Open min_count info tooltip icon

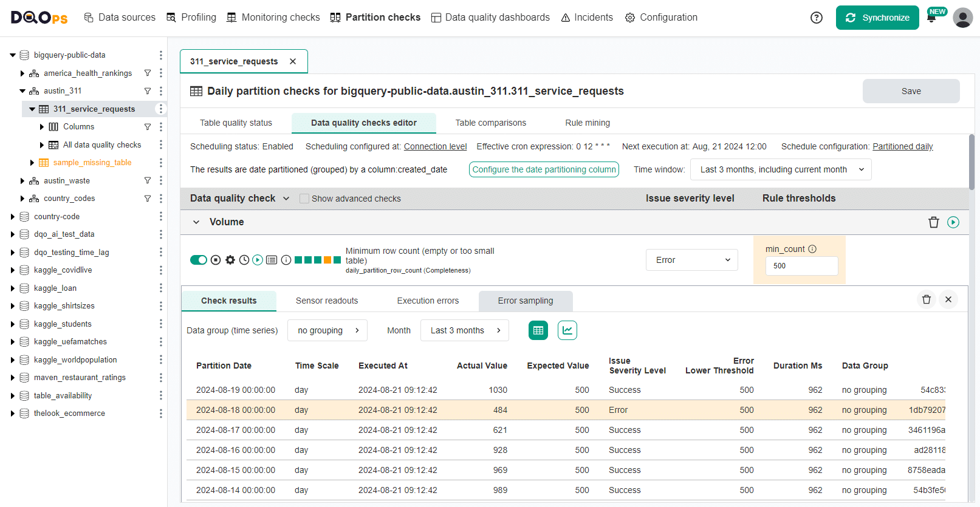[812, 249]
